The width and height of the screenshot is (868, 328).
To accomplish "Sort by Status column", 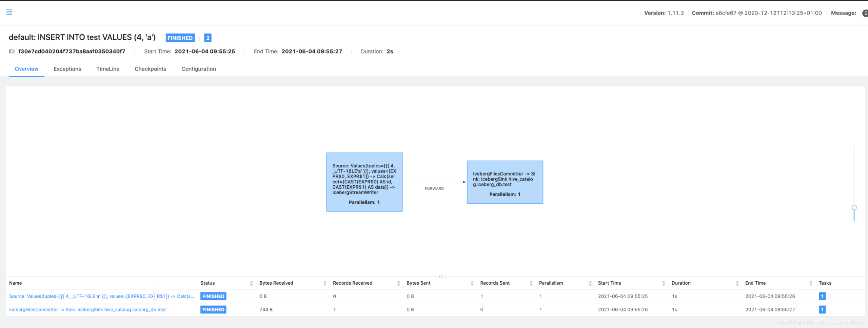I will [251, 283].
